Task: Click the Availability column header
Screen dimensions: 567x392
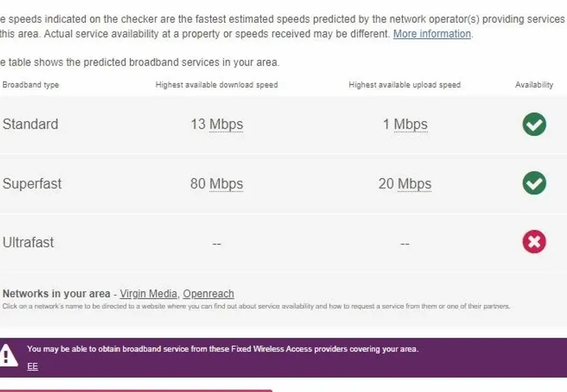Action: (534, 85)
